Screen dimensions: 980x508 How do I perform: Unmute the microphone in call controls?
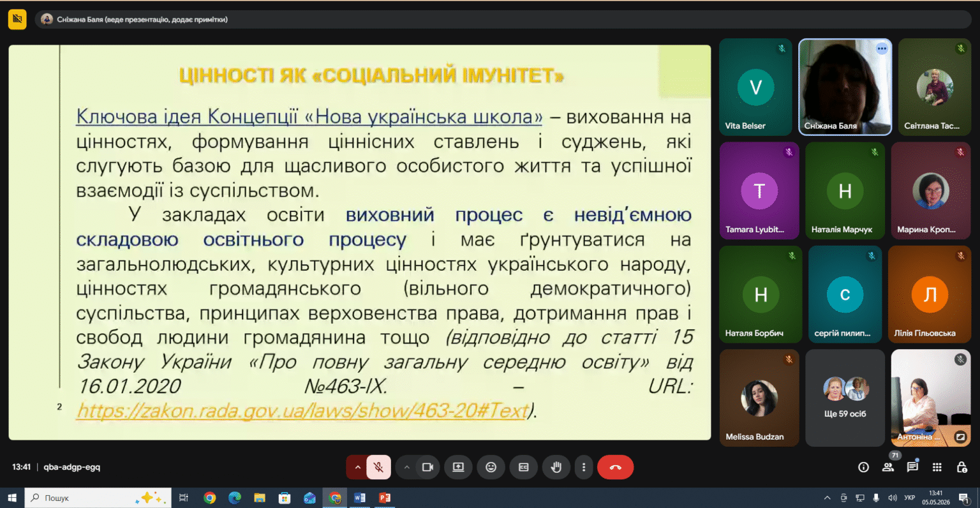point(378,467)
